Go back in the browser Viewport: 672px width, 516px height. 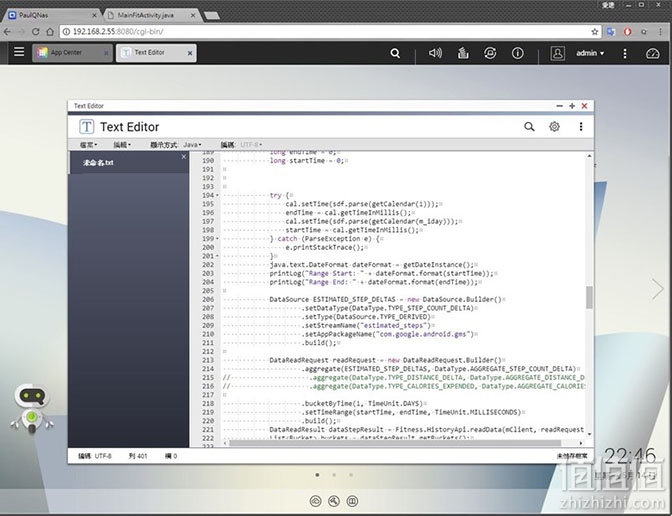point(7,32)
